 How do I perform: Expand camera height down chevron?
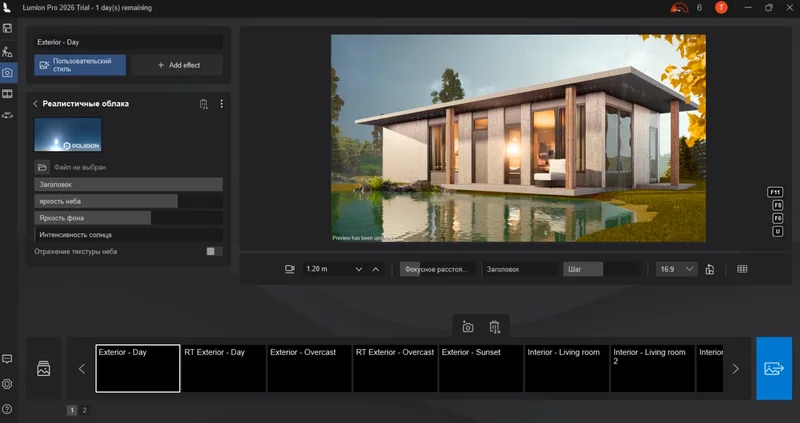[359, 269]
